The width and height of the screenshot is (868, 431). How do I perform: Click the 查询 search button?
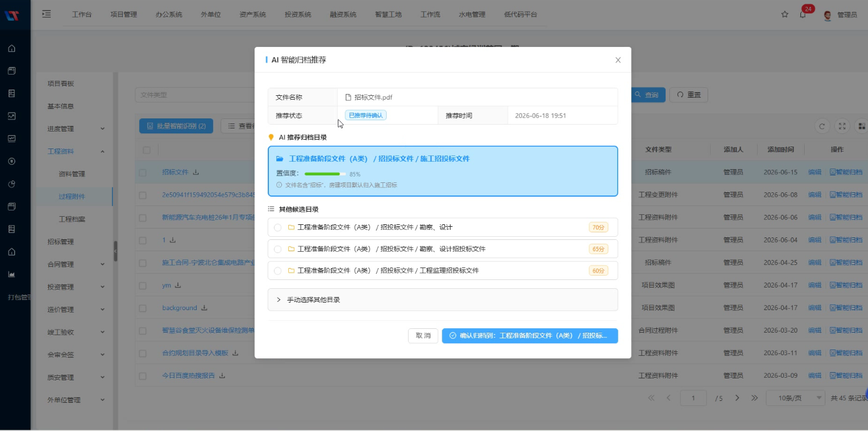[647, 95]
